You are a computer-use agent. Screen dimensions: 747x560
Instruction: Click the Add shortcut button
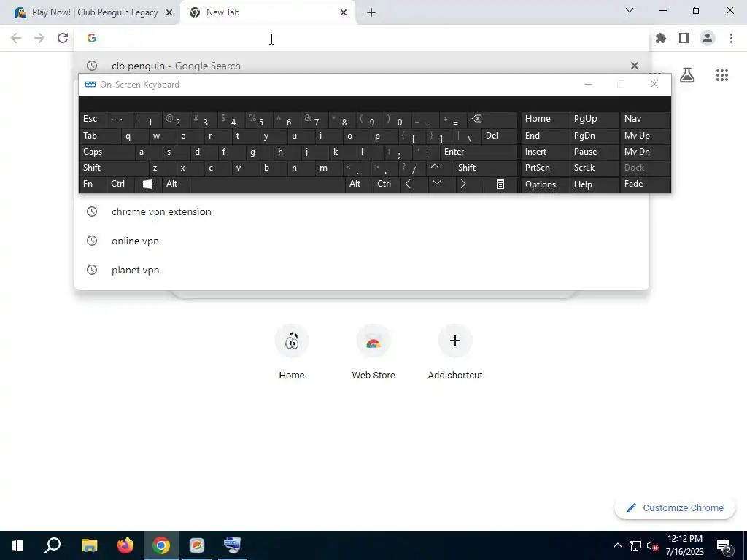click(455, 352)
